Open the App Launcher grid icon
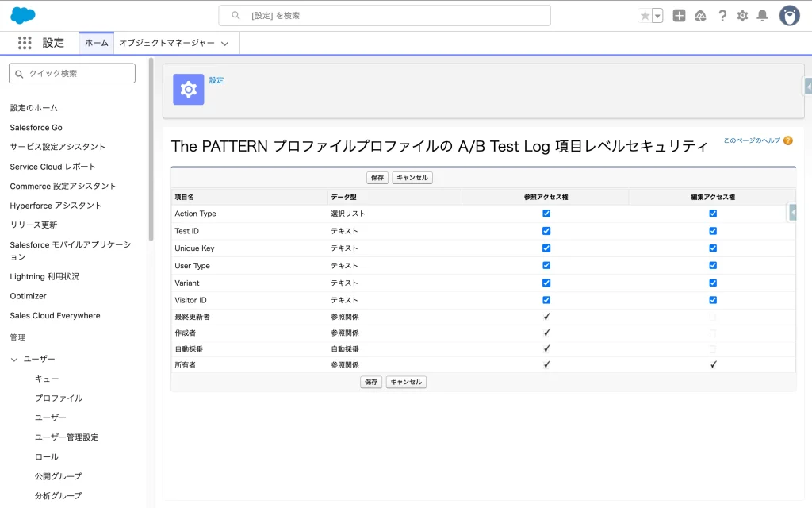This screenshot has width=812, height=508. point(25,43)
